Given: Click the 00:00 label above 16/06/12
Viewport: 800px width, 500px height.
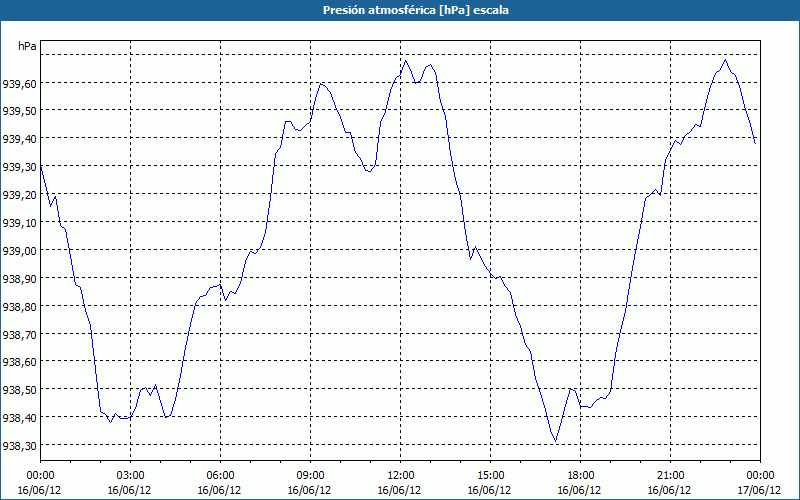Looking at the screenshot, I should pyautogui.click(x=40, y=476).
